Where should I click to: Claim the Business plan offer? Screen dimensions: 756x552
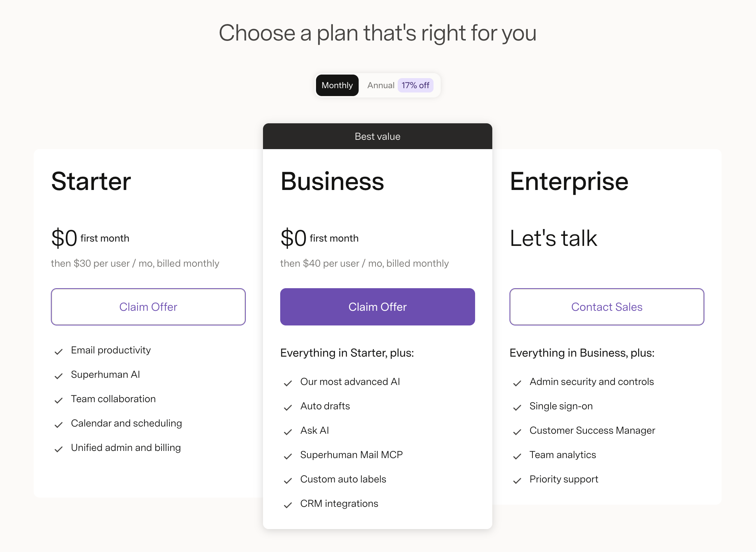tap(378, 307)
